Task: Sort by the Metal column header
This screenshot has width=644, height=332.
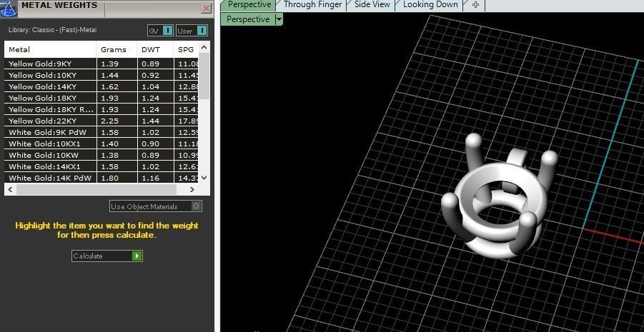Action: (51, 50)
